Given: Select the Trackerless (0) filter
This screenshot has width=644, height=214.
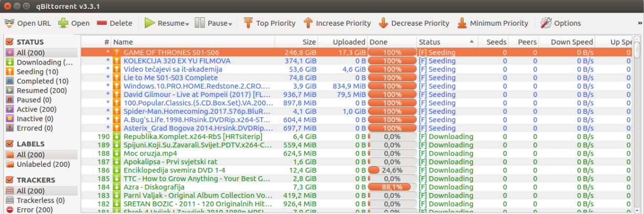Looking at the screenshot, I should click(x=41, y=200).
